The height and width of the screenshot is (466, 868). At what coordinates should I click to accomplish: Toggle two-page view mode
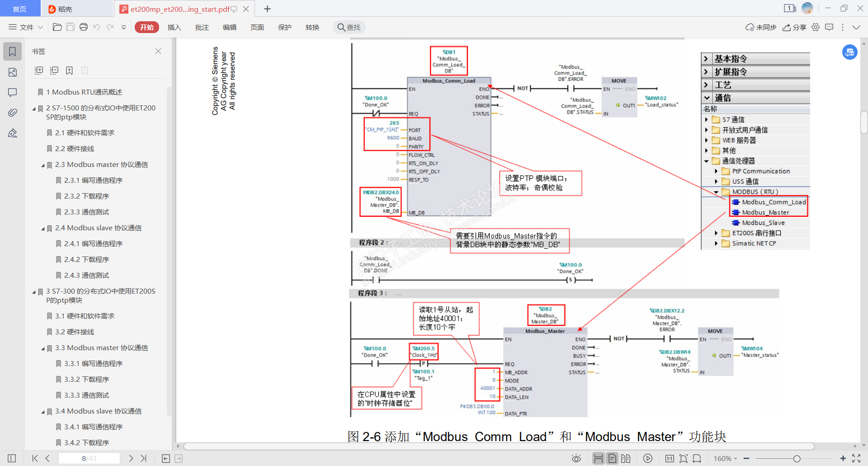[x=626, y=458]
